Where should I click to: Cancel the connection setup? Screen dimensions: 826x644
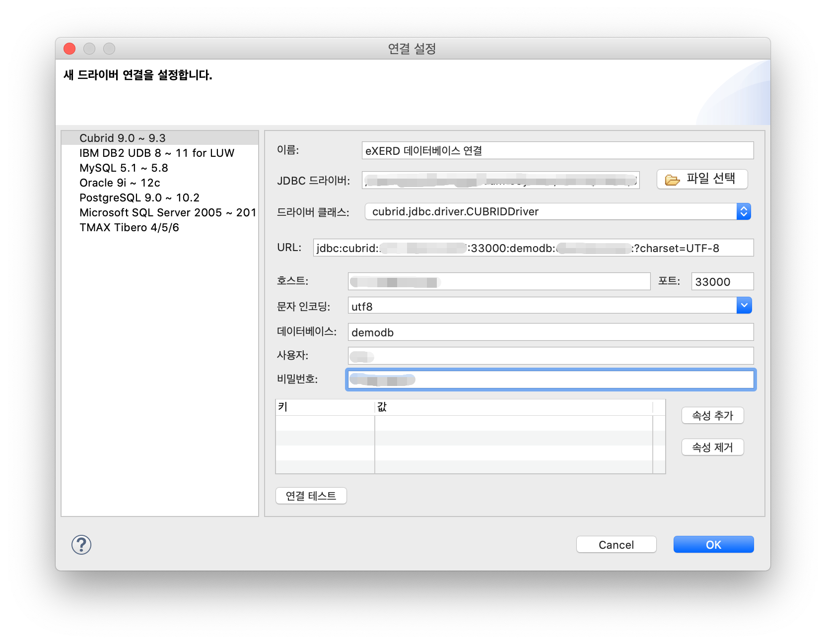[x=616, y=545]
